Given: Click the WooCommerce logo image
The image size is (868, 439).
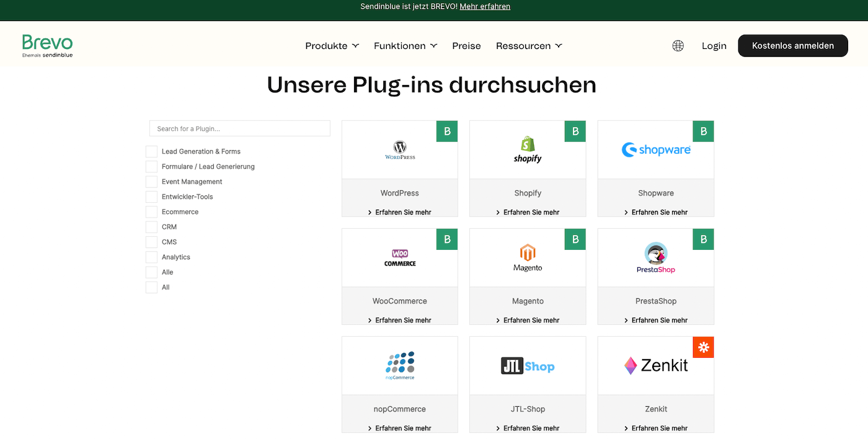Looking at the screenshot, I should 400,258.
